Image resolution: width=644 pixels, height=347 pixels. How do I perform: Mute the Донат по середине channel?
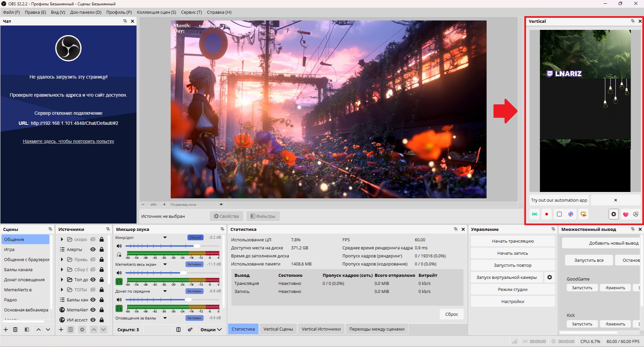pyautogui.click(x=119, y=300)
